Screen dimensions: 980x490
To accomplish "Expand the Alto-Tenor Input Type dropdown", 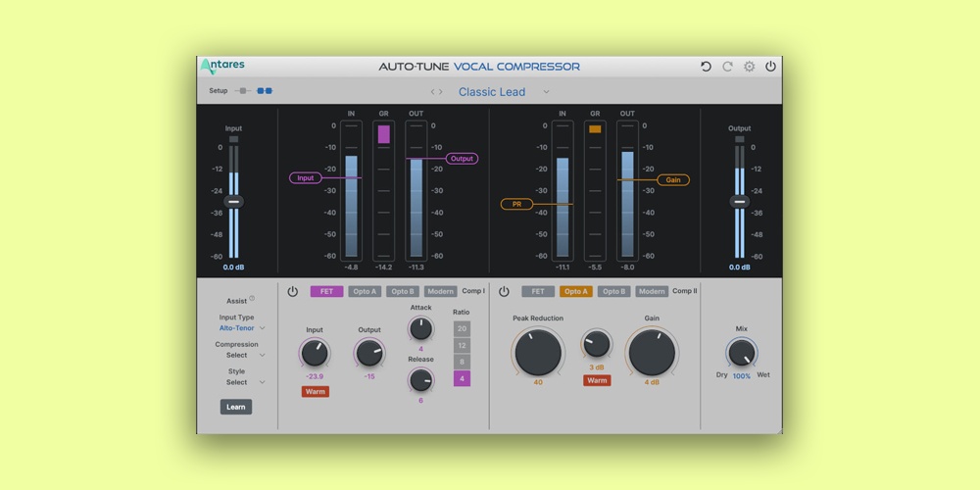I will [x=241, y=328].
